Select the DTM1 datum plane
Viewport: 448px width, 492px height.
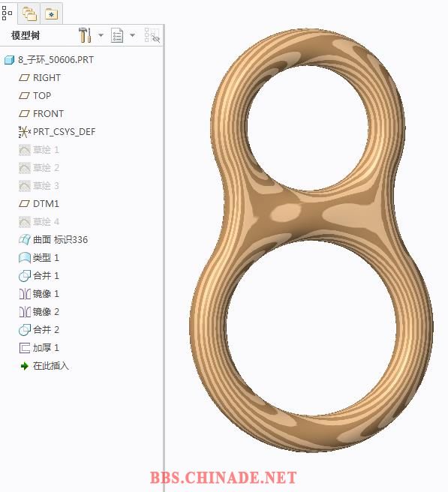click(46, 204)
